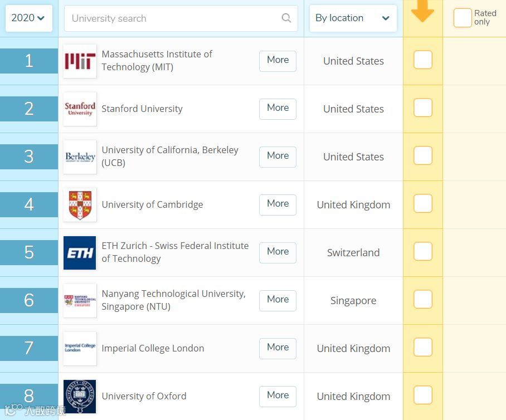Screen dimensions: 506x420
Task: Click the ETH Zurich logo
Action: 80,253
